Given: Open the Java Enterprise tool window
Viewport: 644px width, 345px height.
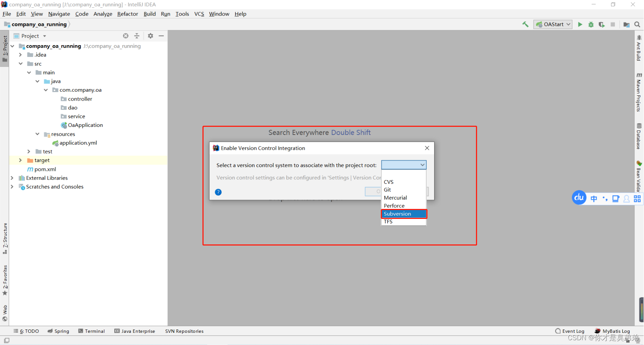Looking at the screenshot, I should (x=135, y=331).
